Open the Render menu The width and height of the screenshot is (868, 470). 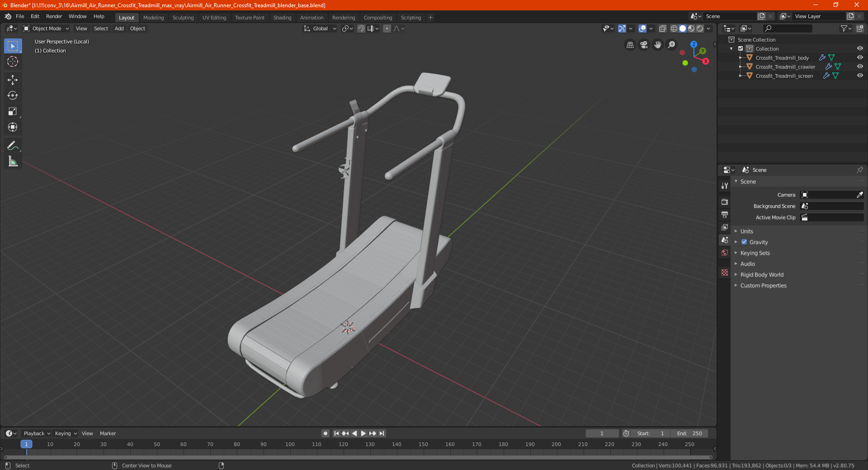click(x=54, y=16)
